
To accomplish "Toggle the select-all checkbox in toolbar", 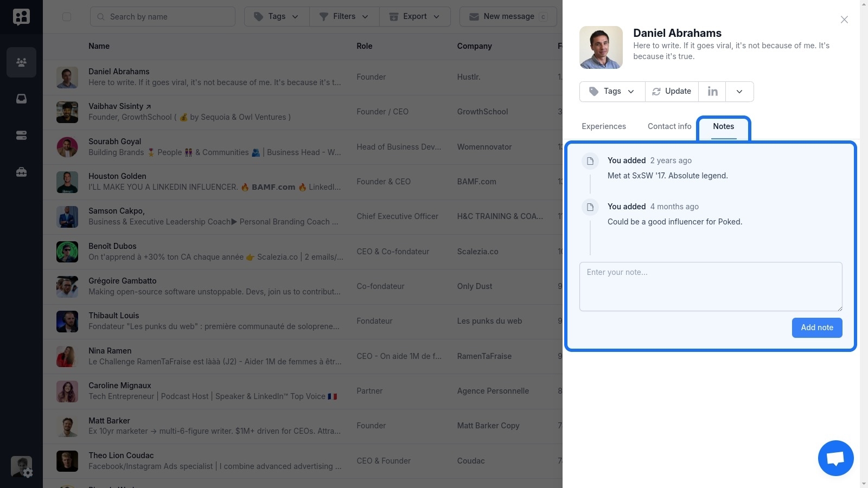I will (67, 17).
